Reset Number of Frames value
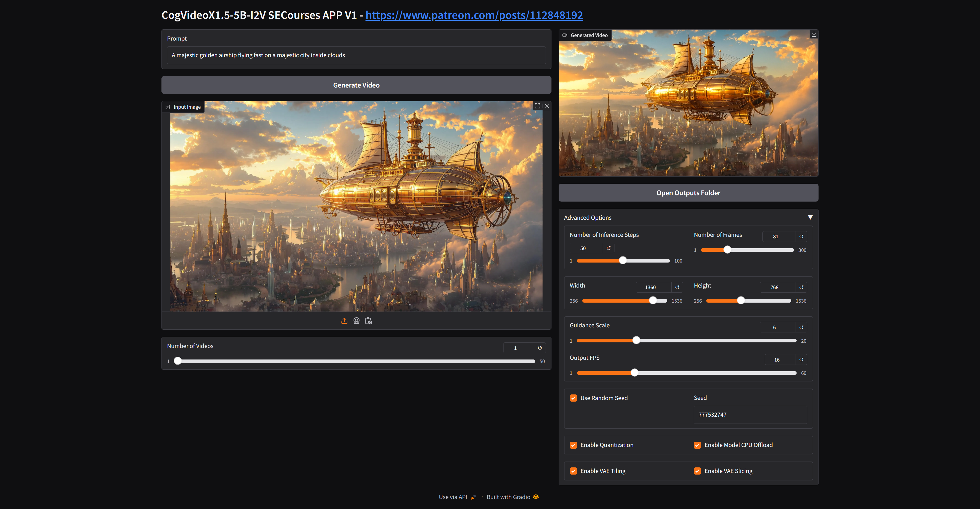Viewport: 980px width, 509px height. [801, 236]
